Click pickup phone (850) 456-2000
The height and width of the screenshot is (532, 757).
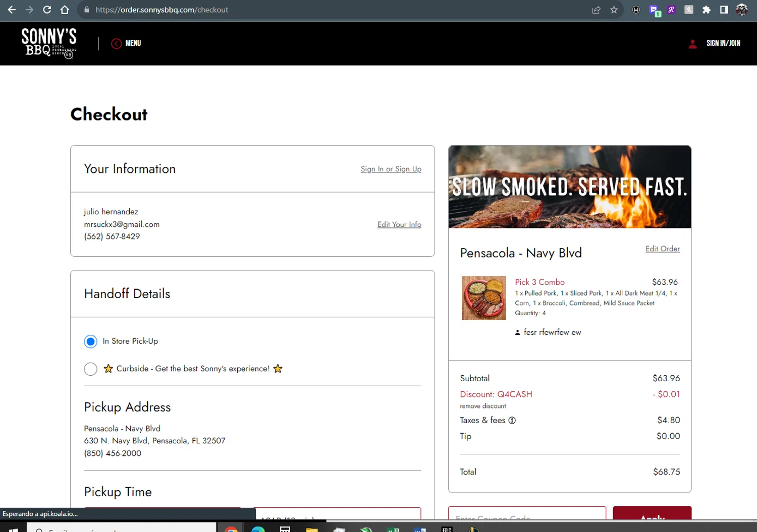coord(113,453)
